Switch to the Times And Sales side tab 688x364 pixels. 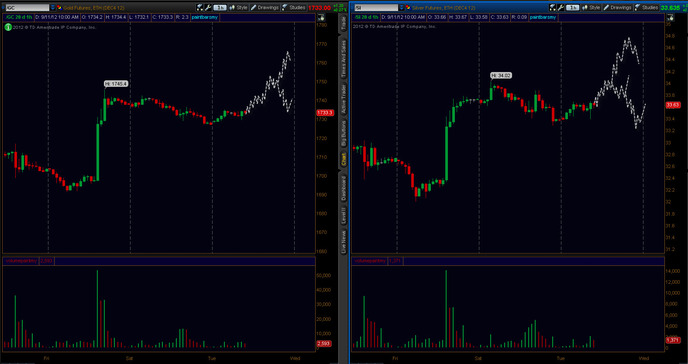[344, 59]
